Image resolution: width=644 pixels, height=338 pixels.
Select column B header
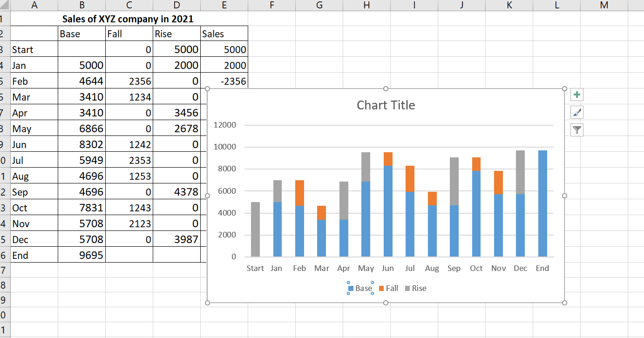[x=82, y=6]
